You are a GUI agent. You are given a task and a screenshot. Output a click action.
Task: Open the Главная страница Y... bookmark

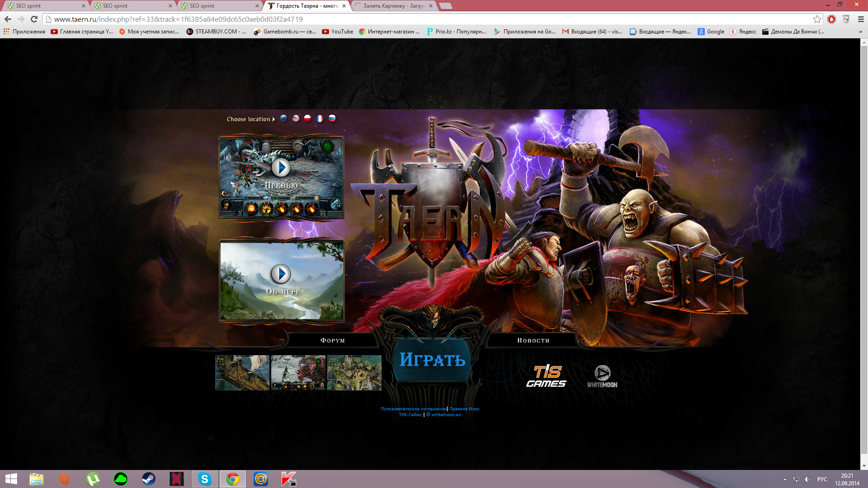click(82, 32)
